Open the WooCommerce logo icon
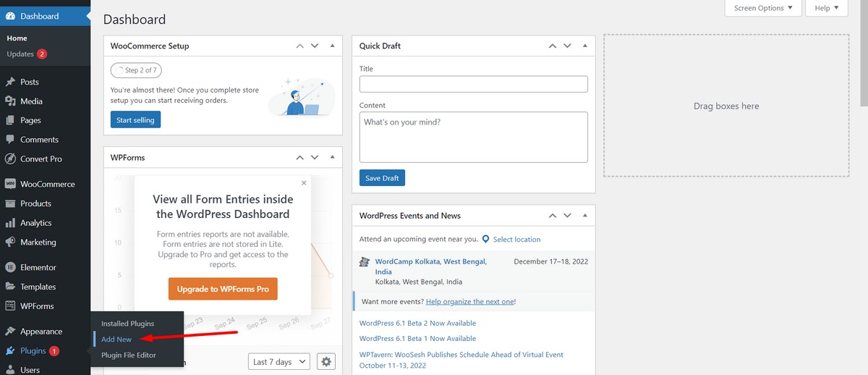The width and height of the screenshot is (868, 375). coord(10,184)
